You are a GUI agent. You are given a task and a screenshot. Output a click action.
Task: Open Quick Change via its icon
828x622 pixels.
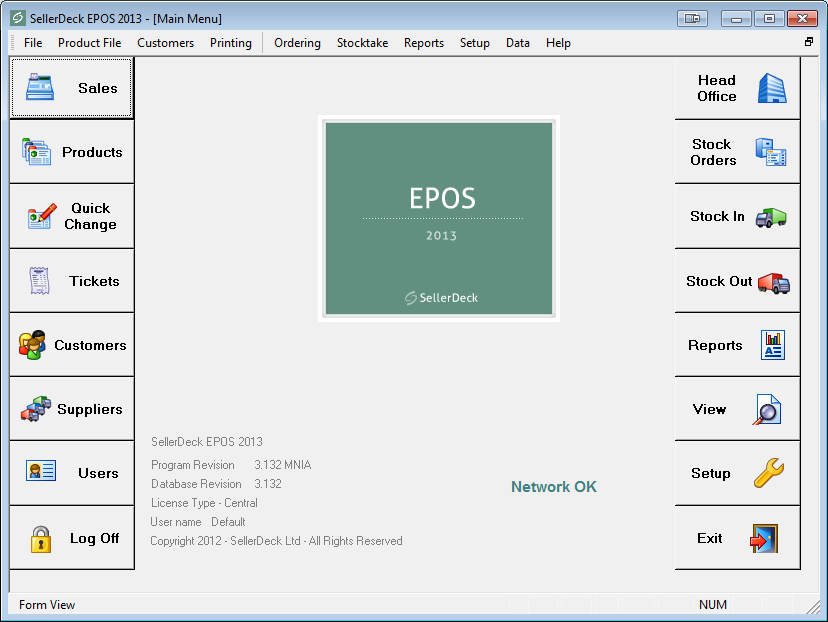[x=41, y=217]
